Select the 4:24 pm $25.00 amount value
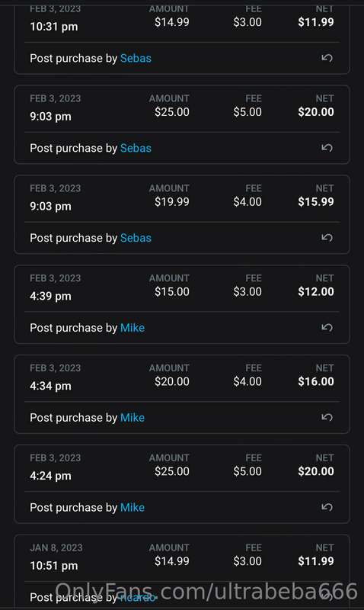Viewport: 364px width, 610px height. pos(171,471)
